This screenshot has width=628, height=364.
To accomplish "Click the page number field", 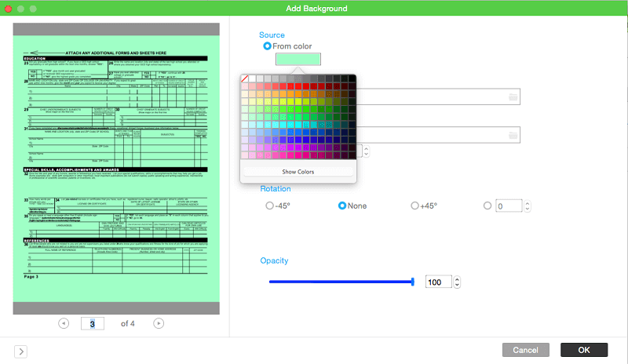I will click(x=93, y=323).
